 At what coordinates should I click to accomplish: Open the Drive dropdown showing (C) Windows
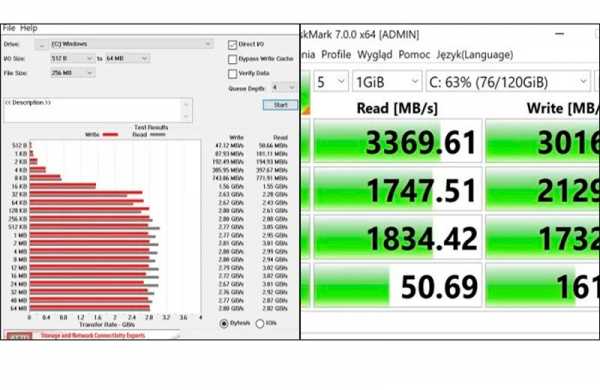tap(132, 44)
